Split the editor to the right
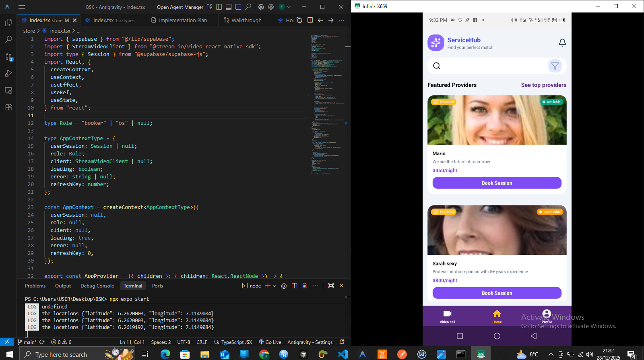The height and width of the screenshot is (360, 644). 310,20
